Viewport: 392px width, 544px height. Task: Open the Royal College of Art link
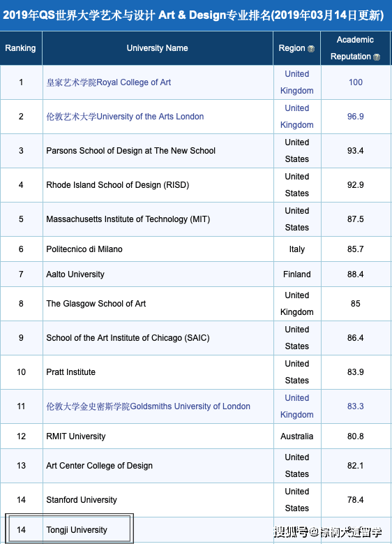tap(109, 82)
